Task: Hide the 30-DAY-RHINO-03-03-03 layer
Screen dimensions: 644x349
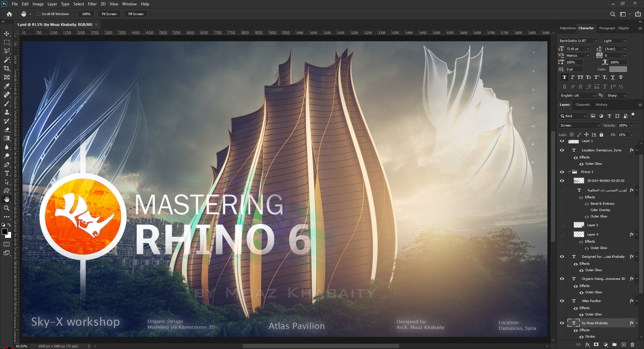Action: coord(562,181)
